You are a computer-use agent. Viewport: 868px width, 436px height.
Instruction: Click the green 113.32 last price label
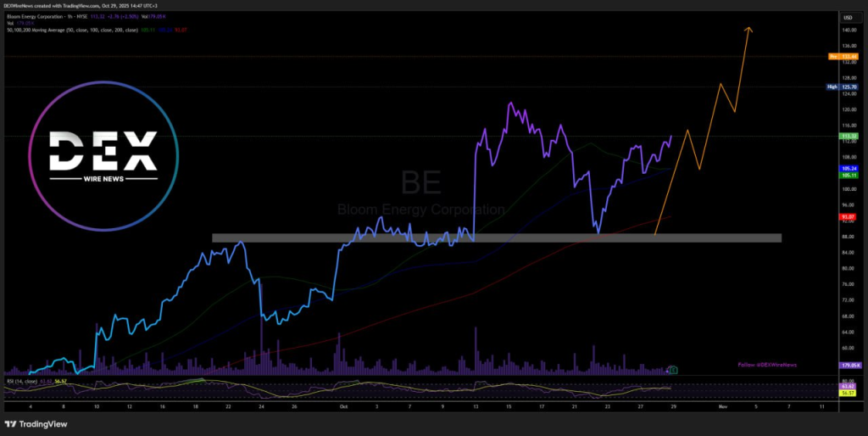pos(848,136)
